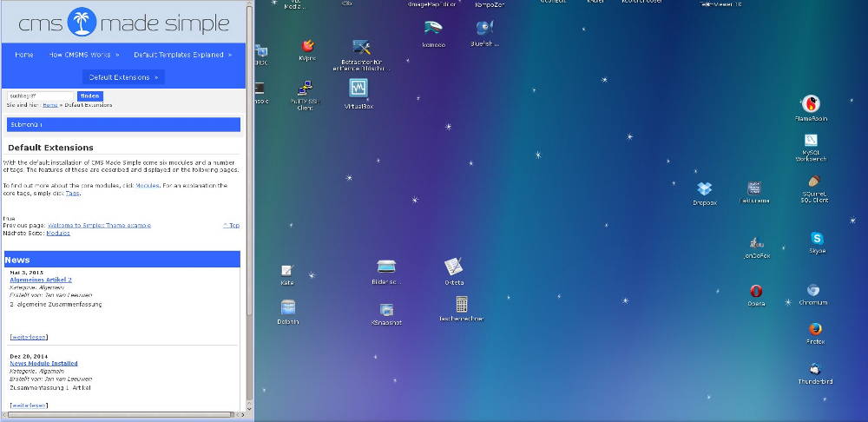Click the Default Extensions page heading
868x422 pixels.
point(50,148)
